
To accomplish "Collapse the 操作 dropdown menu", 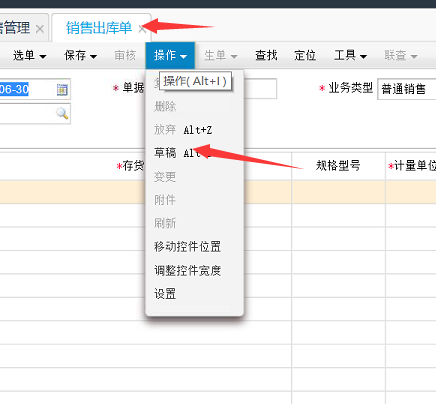I will (170, 55).
